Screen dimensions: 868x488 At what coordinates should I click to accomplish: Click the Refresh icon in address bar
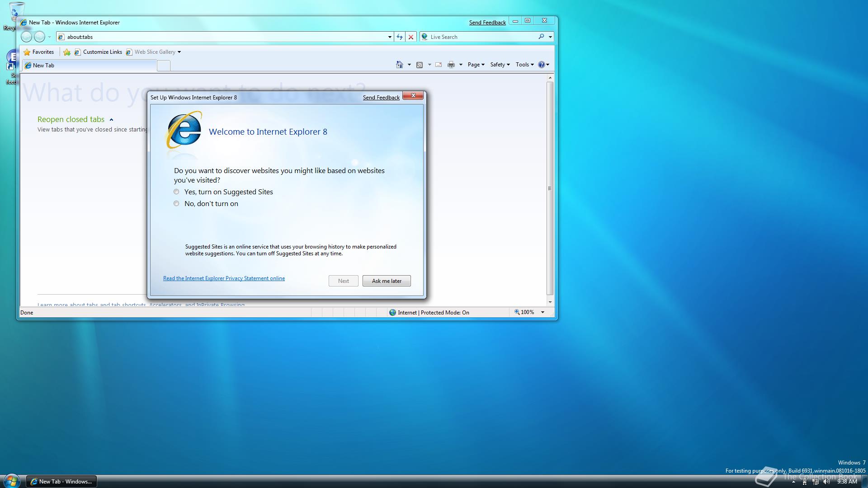coord(400,37)
